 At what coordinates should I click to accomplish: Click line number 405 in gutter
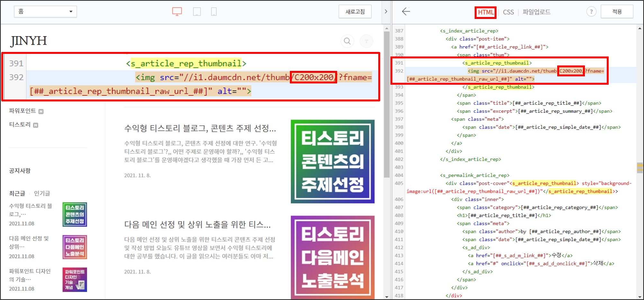399,183
